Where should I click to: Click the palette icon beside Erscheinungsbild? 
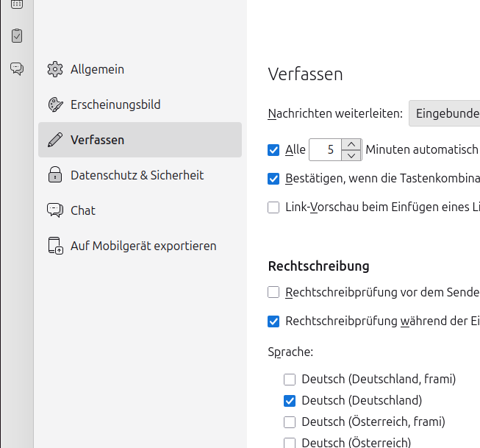tap(55, 104)
